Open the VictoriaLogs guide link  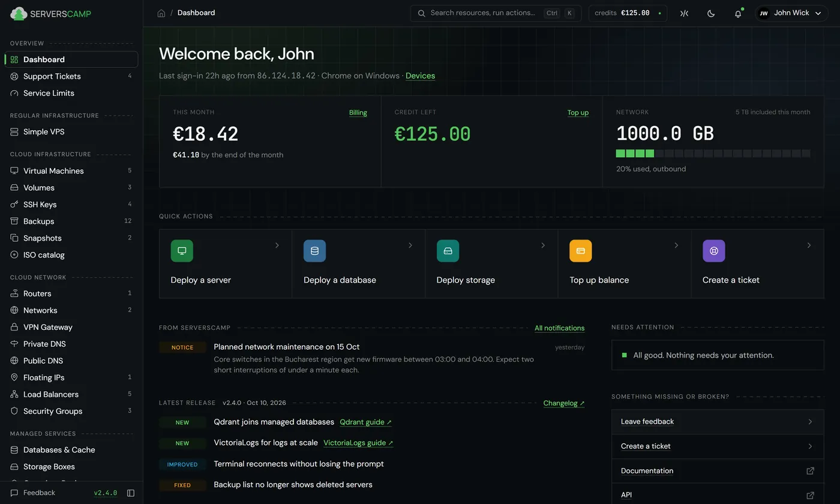(358, 443)
